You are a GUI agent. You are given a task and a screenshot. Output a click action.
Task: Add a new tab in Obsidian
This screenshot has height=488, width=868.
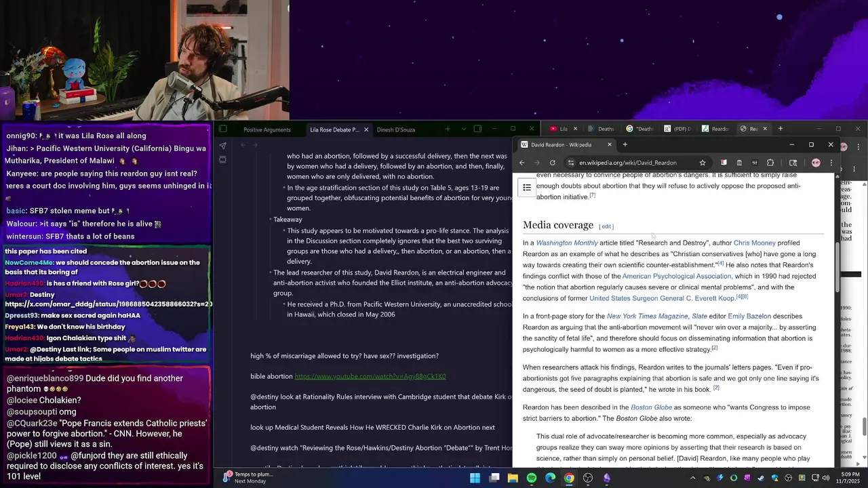point(448,129)
